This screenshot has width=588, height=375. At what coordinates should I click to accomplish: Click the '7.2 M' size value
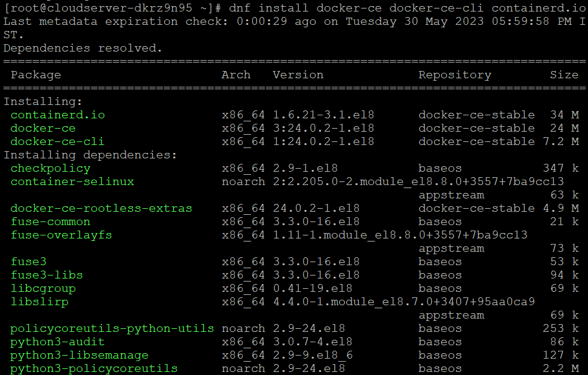pyautogui.click(x=561, y=141)
